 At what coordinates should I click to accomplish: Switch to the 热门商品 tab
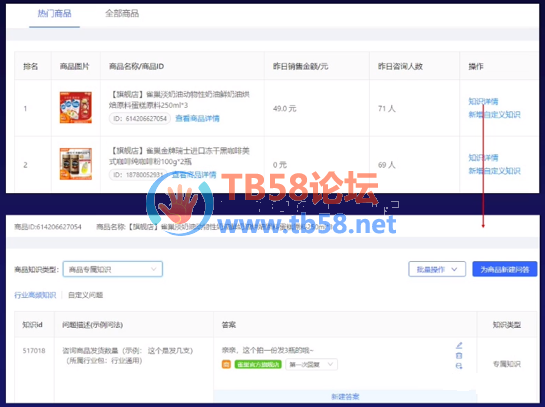coord(54,14)
